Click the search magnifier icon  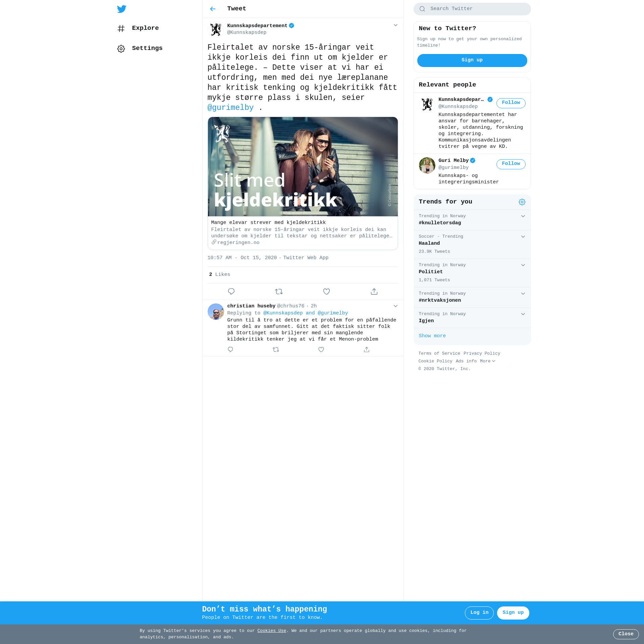coord(422,9)
